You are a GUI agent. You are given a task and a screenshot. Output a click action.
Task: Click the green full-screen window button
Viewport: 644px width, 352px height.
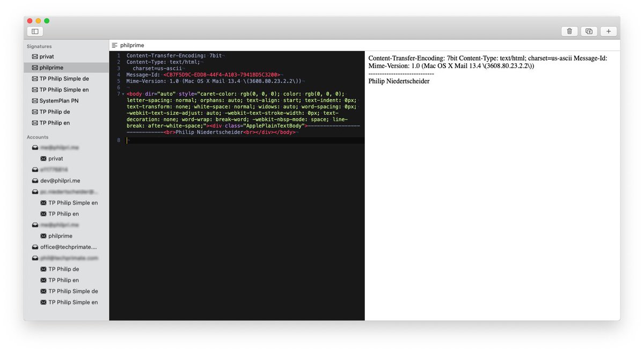47,21
